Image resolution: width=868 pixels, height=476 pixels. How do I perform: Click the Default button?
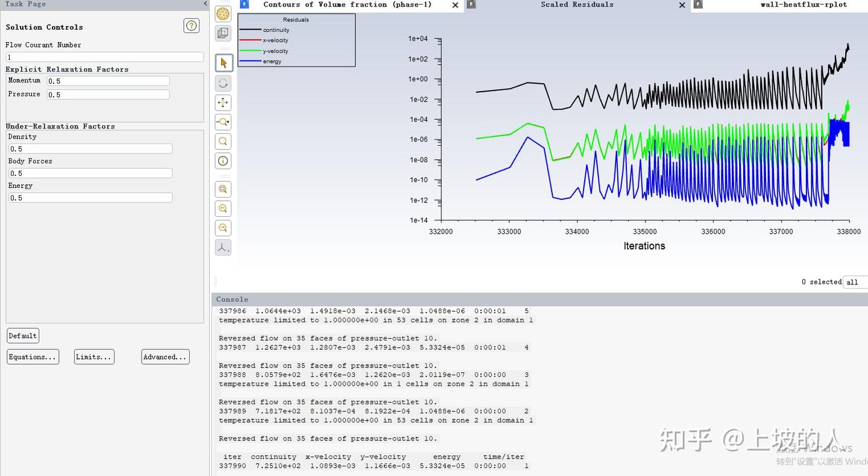pyautogui.click(x=23, y=336)
